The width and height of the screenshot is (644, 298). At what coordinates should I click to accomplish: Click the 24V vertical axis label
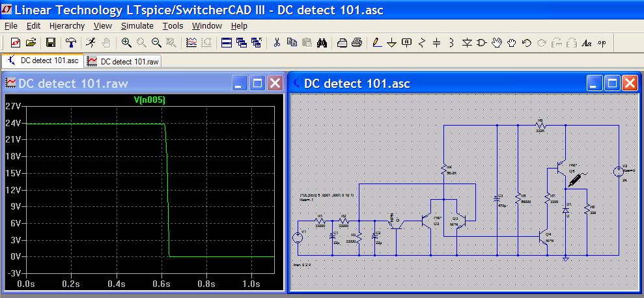(13, 123)
